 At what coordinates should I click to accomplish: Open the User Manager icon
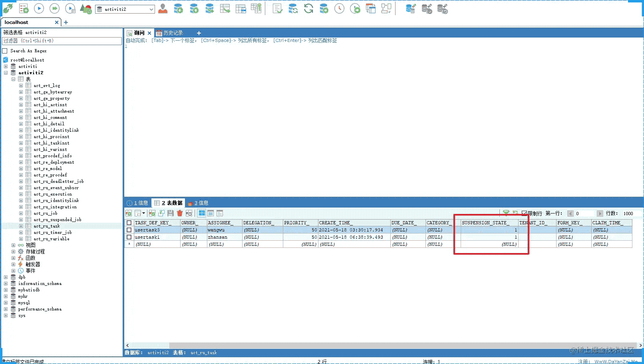tap(163, 8)
